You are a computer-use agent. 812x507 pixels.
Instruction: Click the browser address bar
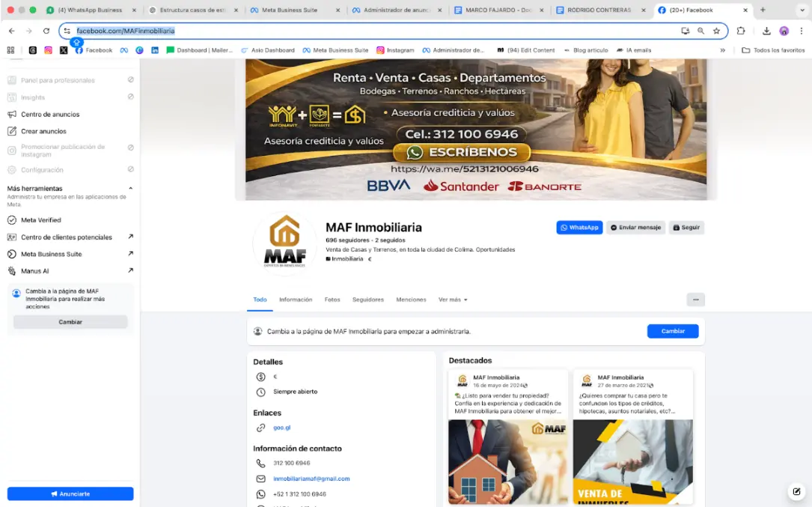(374, 31)
